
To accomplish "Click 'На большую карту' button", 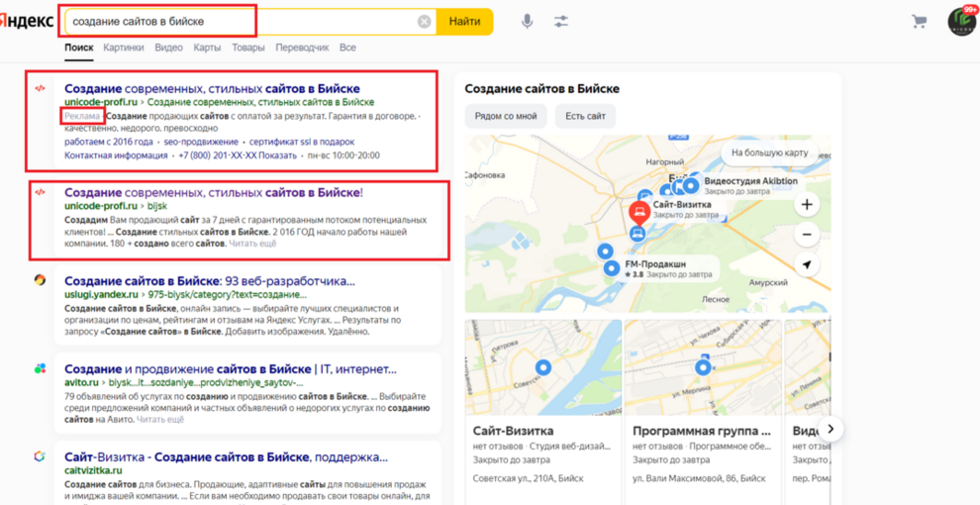I will click(x=769, y=152).
